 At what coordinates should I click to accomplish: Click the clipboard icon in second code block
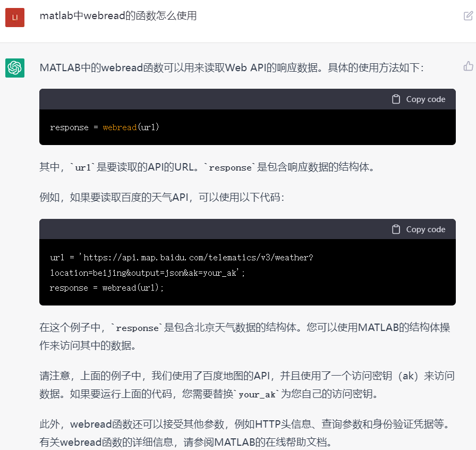396,230
